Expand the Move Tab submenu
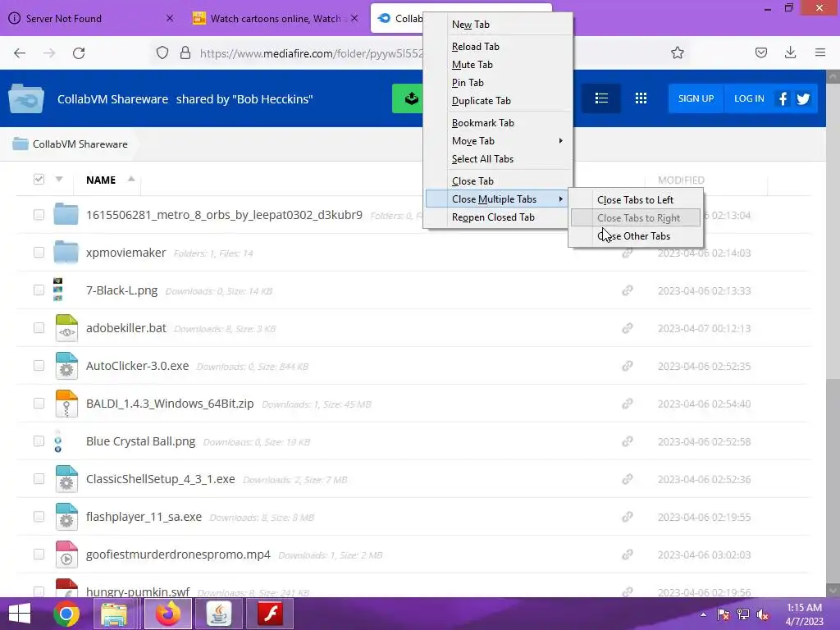 pos(499,141)
